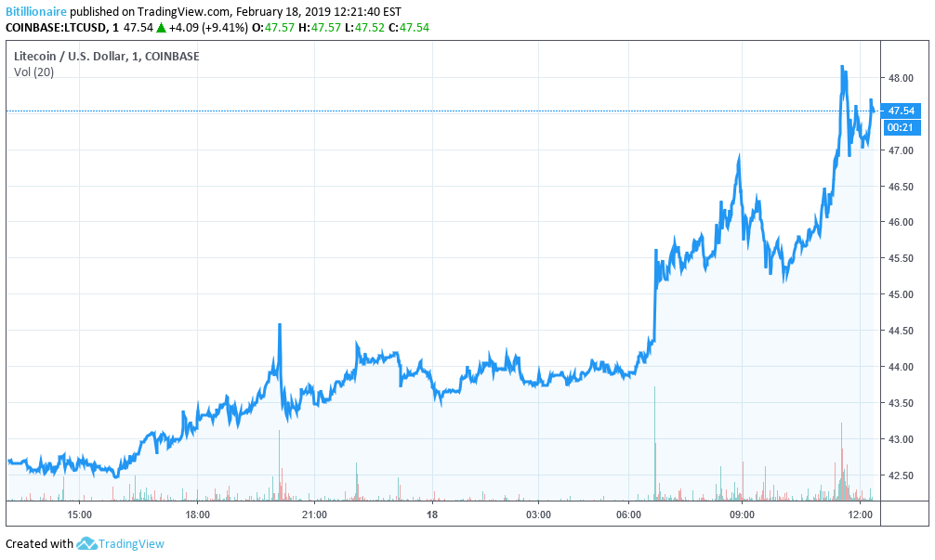Image resolution: width=935 pixels, height=560 pixels.
Task: Click the Litecoin / U.S. Dollar chart title
Action: tap(107, 57)
